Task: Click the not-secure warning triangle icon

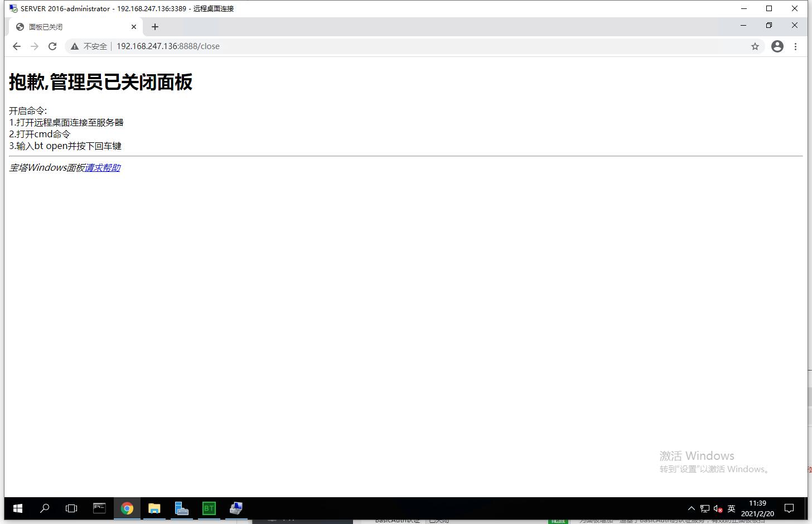Action: click(x=74, y=46)
